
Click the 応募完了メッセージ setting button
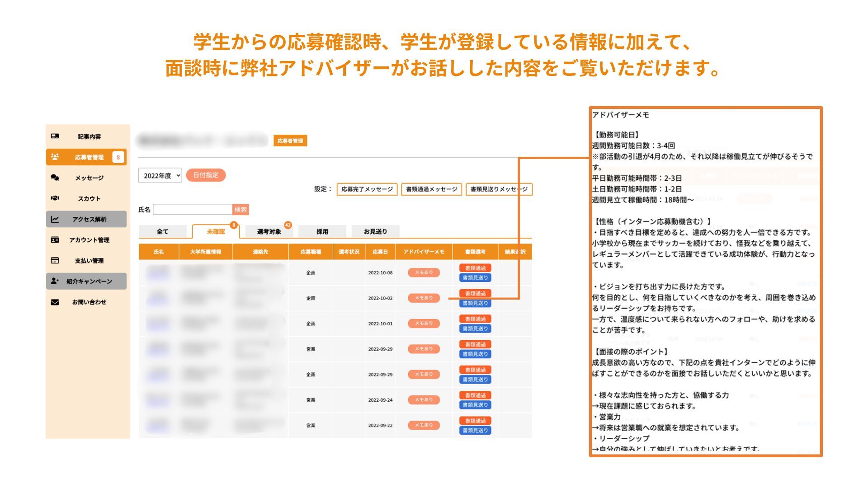[367, 189]
